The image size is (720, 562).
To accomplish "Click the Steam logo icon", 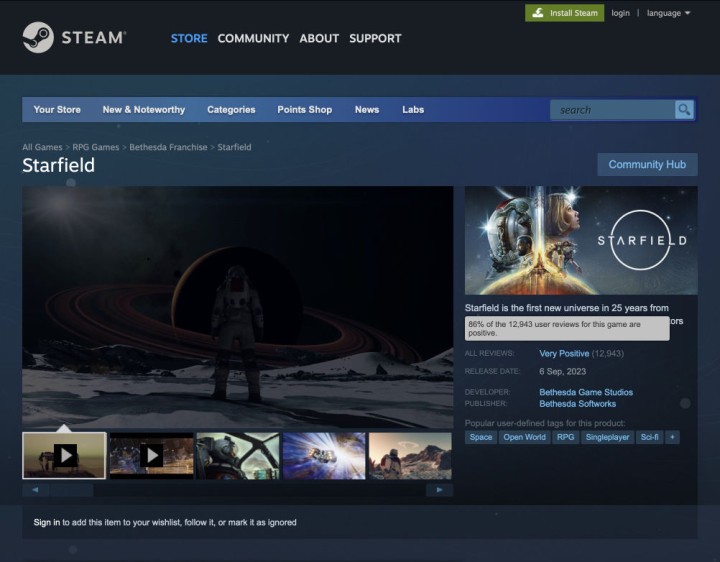I will point(38,38).
